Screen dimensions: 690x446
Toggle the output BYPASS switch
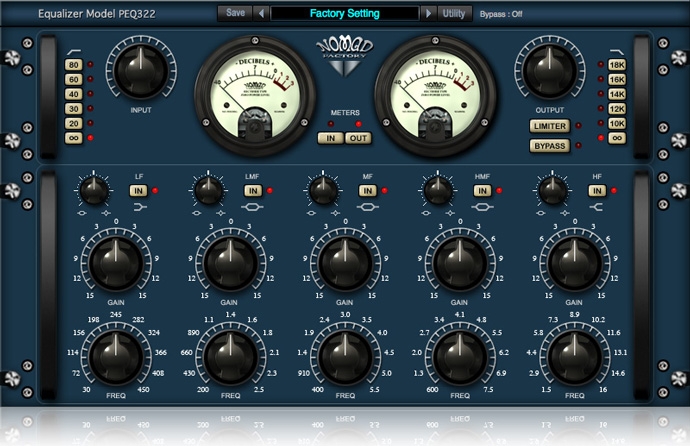tap(550, 146)
